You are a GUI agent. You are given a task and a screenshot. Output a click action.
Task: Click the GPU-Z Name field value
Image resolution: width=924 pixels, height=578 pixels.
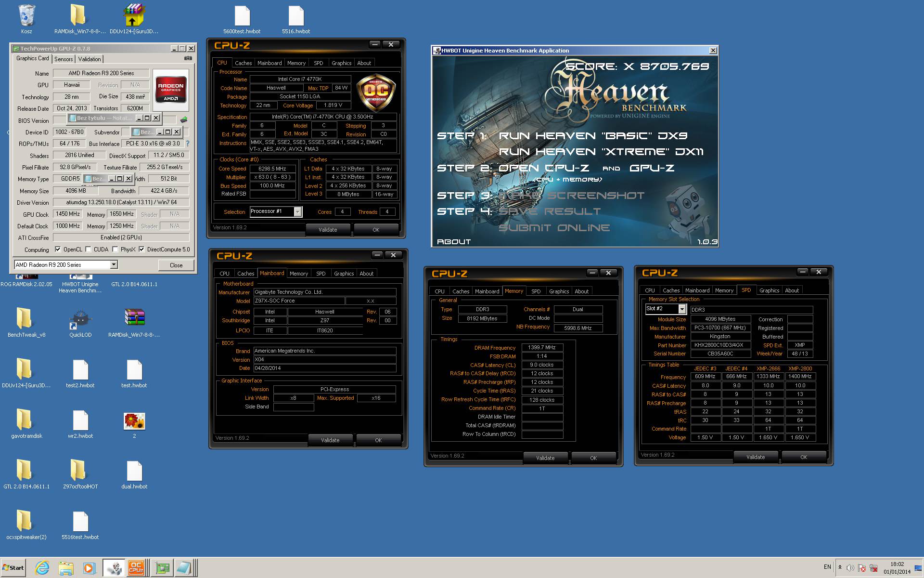pos(101,73)
